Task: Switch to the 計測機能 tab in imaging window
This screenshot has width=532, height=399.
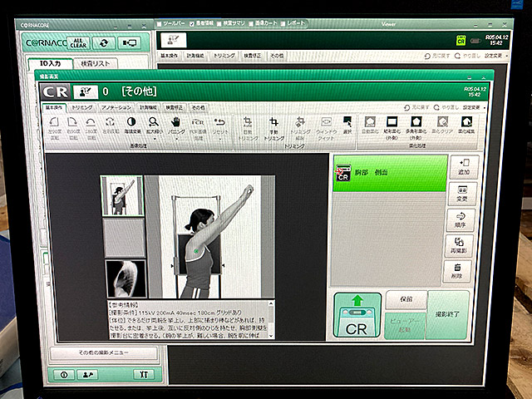Action: 148,107
